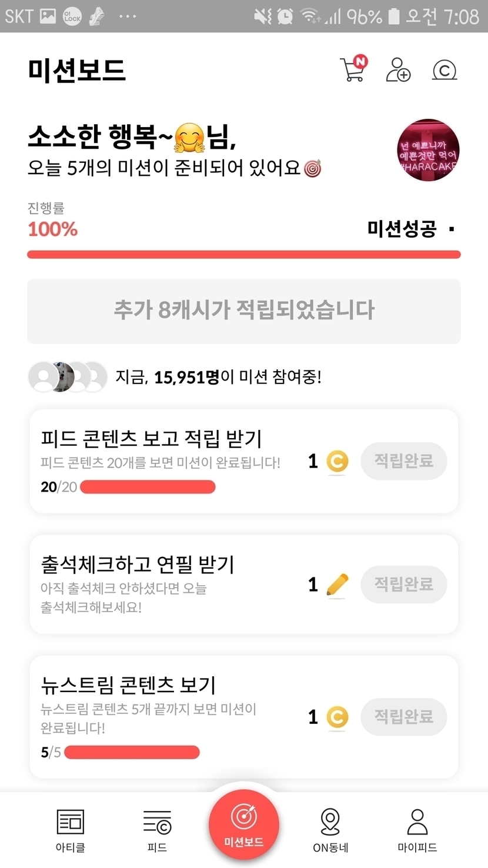
Task: Open the profile picture thumbnail
Action: (428, 150)
